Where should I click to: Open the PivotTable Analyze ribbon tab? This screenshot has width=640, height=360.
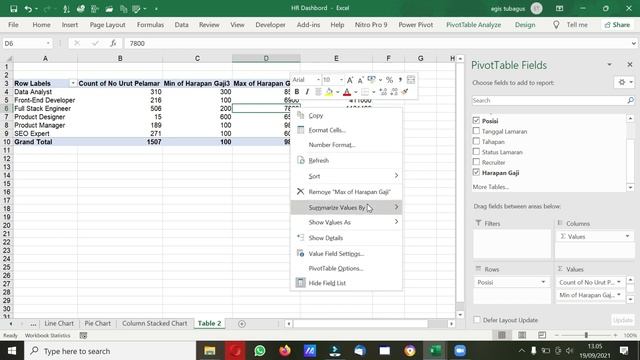(x=473, y=25)
